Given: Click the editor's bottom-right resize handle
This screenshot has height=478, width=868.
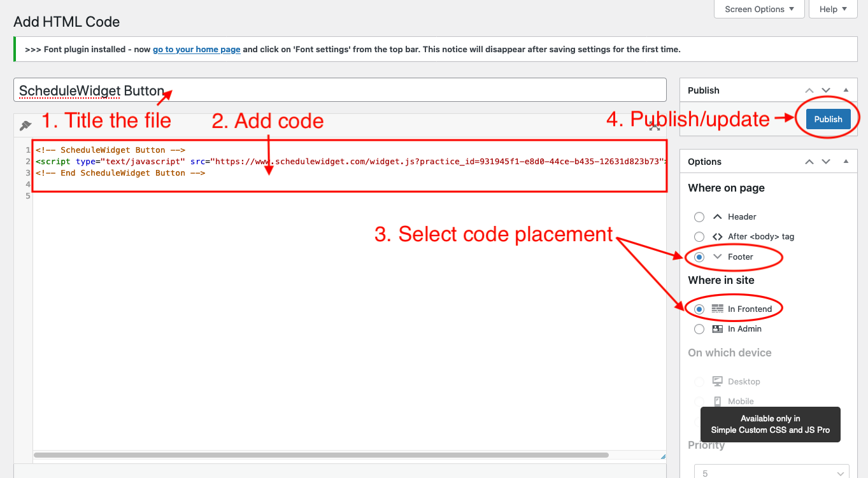Looking at the screenshot, I should [x=662, y=456].
